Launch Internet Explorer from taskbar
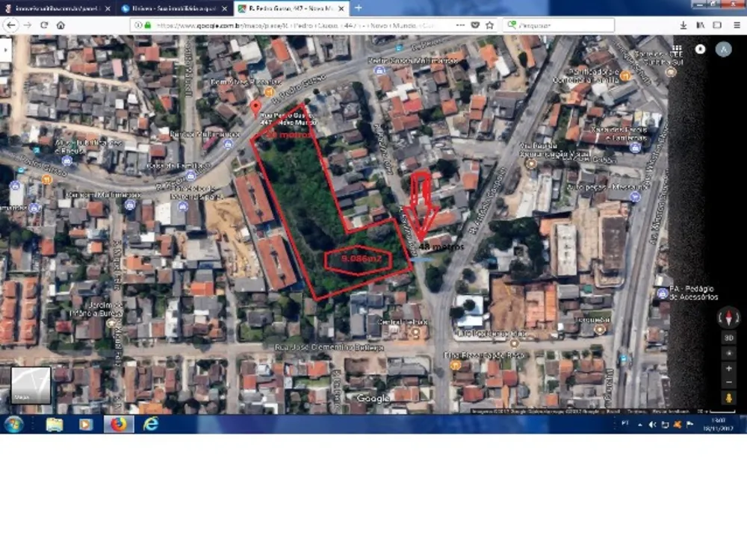 [151, 424]
